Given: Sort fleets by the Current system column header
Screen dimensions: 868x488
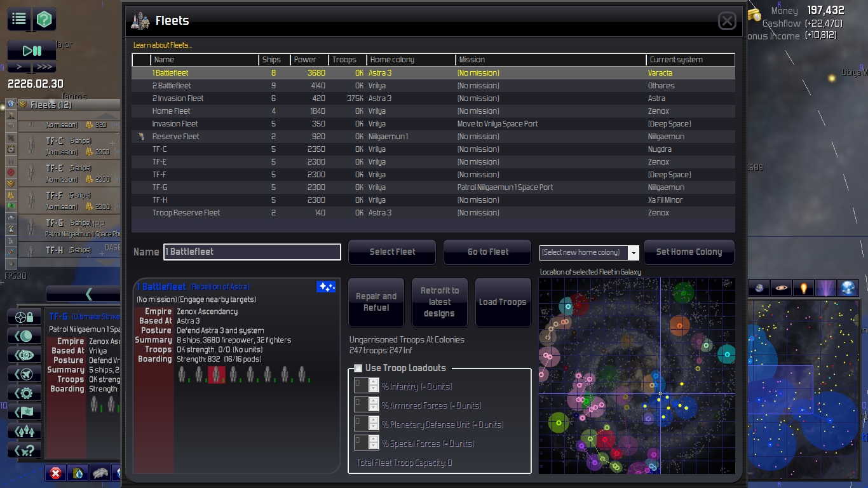Looking at the screenshot, I should (691, 60).
